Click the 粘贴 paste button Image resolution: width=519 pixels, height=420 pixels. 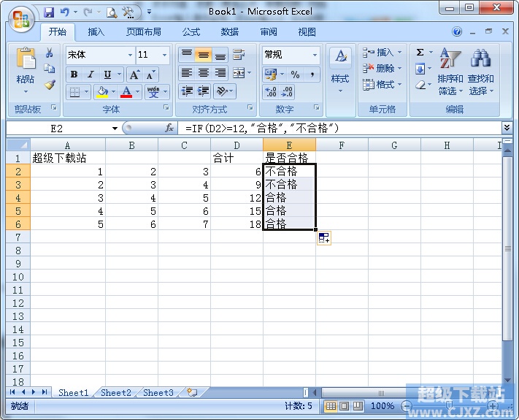(x=25, y=70)
